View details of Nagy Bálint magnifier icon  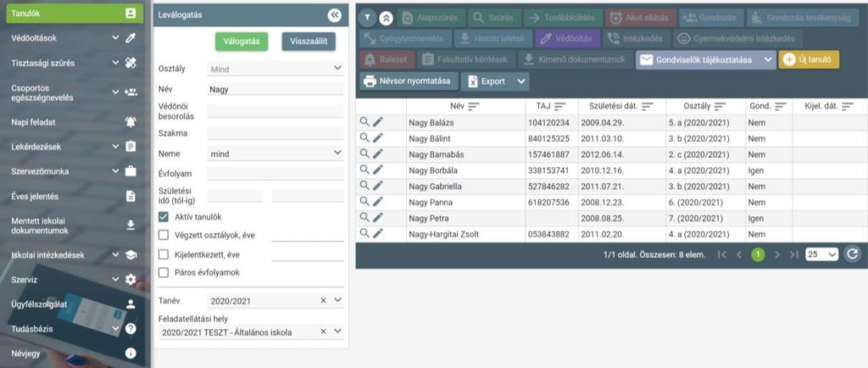364,138
